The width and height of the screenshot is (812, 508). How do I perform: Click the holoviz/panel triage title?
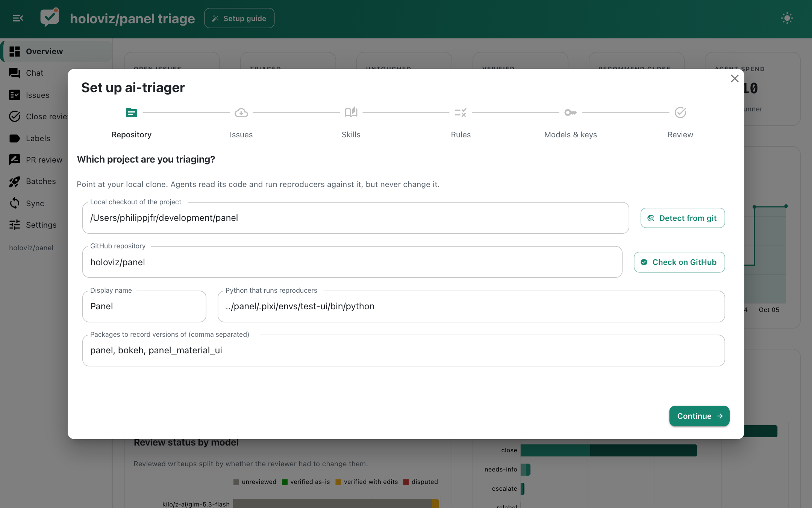132,18
